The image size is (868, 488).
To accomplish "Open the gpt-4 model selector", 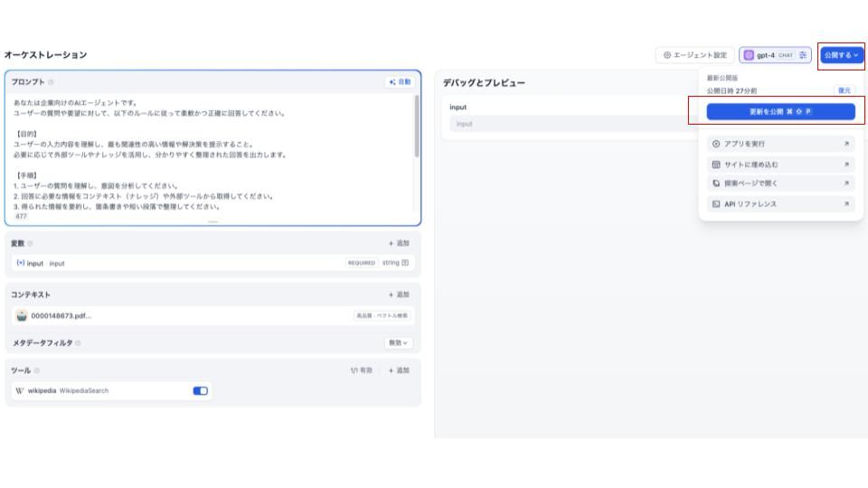I will click(769, 55).
